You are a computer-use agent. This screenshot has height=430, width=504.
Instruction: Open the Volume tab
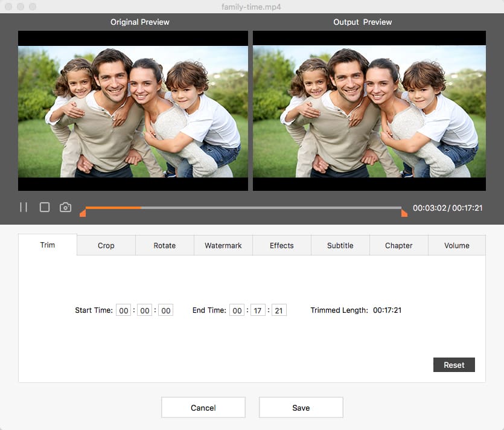(457, 245)
